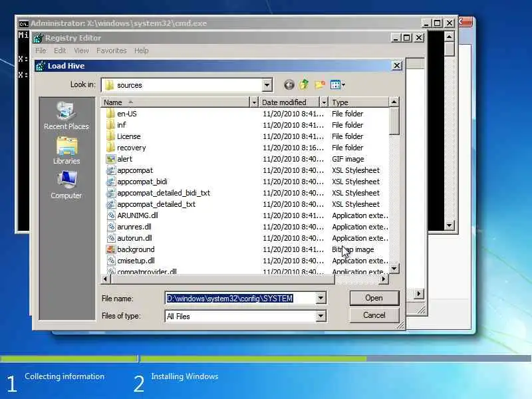Click the Cancel button
532x399 pixels.
[x=374, y=315]
